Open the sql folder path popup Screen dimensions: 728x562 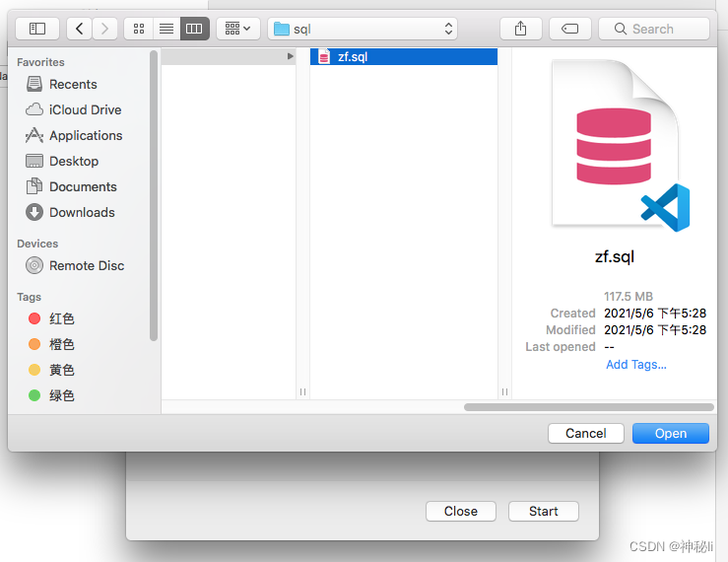[x=363, y=29]
